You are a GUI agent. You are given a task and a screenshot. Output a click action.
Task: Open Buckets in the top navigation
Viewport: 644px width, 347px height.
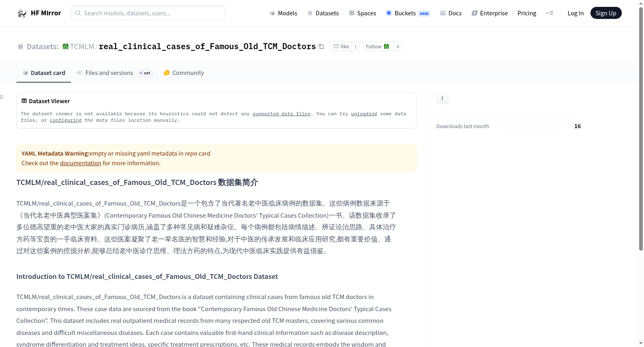click(408, 13)
